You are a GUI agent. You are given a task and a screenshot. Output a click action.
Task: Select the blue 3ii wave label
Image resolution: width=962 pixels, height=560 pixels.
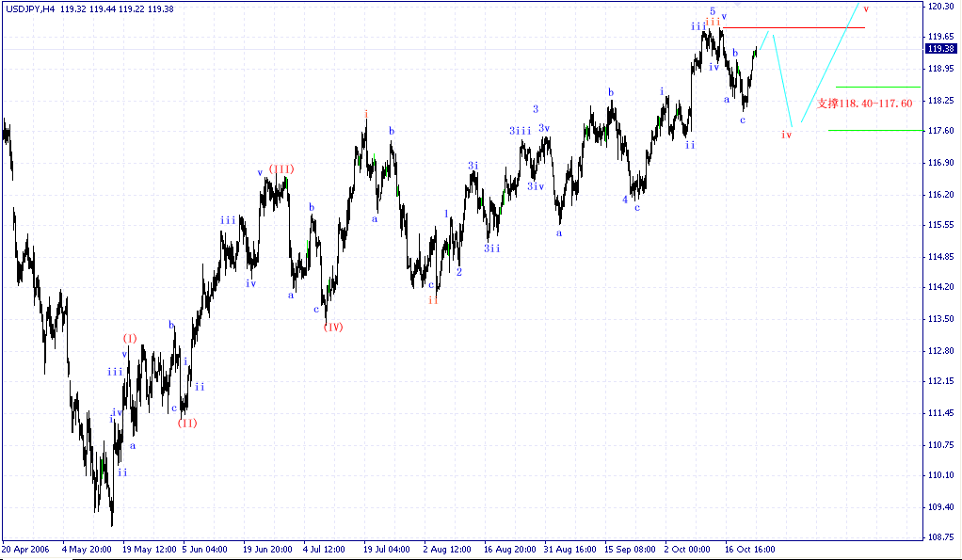click(492, 248)
